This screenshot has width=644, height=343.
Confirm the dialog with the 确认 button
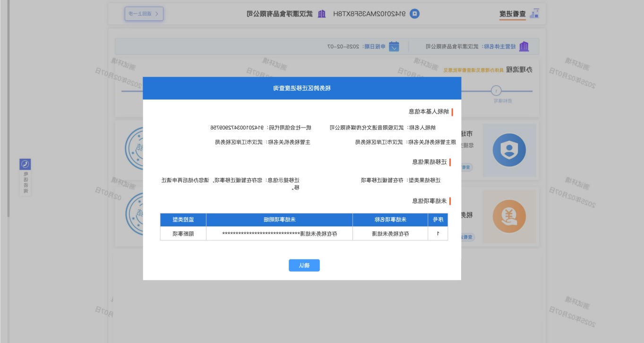[304, 266]
